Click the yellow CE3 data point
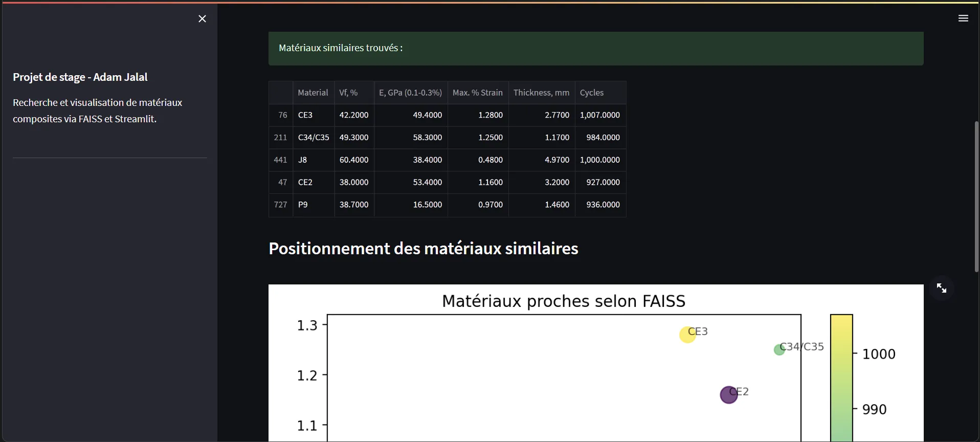The image size is (980, 442). pyautogui.click(x=687, y=335)
